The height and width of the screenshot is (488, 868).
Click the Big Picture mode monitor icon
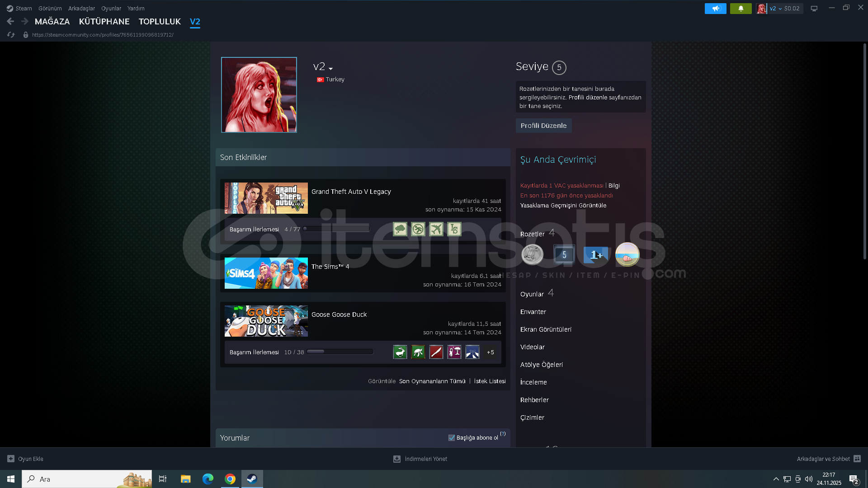coord(814,9)
